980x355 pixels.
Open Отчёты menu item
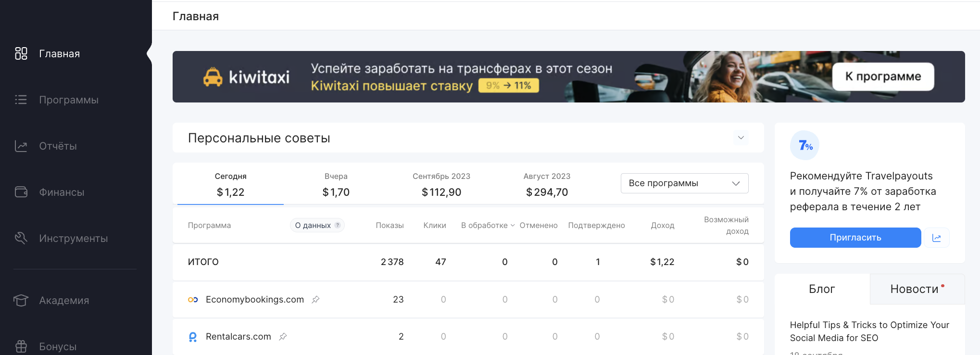[x=58, y=146]
